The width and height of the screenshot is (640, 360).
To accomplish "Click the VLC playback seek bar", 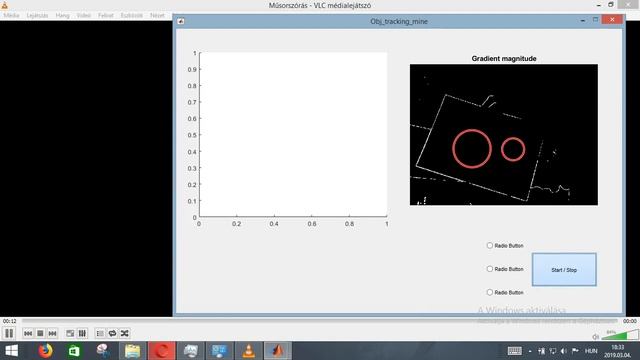I will (x=320, y=321).
